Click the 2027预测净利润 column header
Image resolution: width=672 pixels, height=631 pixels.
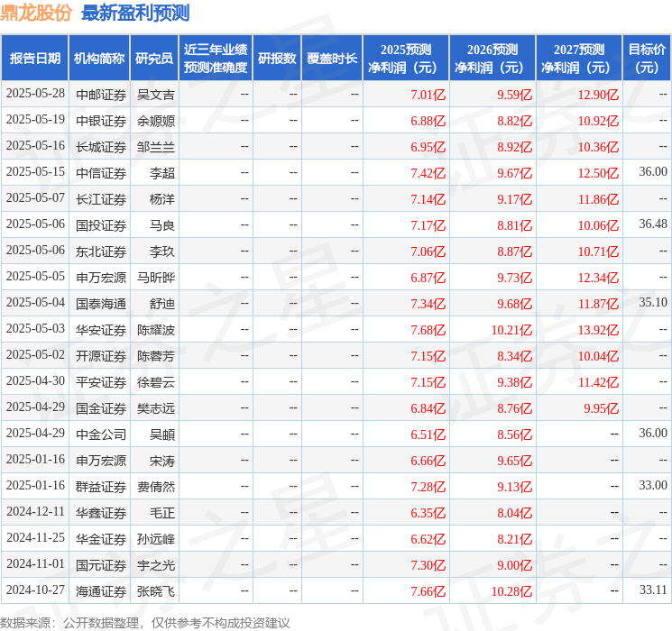[579, 58]
